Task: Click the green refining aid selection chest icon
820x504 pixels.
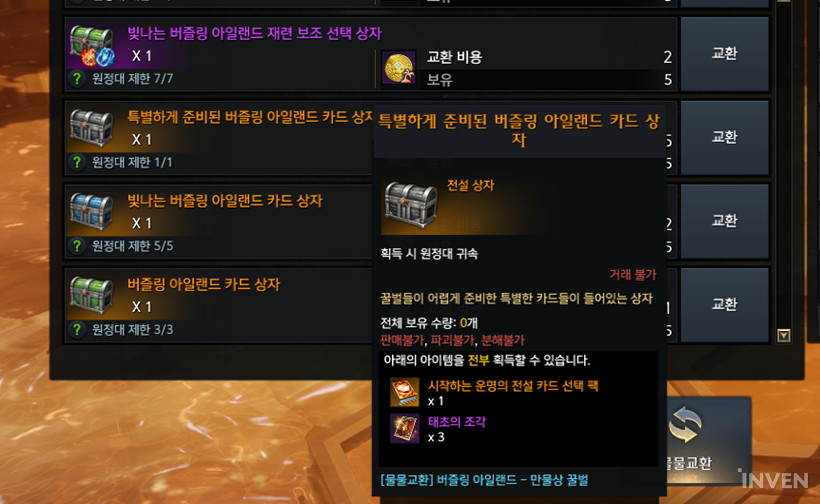Action: click(92, 45)
